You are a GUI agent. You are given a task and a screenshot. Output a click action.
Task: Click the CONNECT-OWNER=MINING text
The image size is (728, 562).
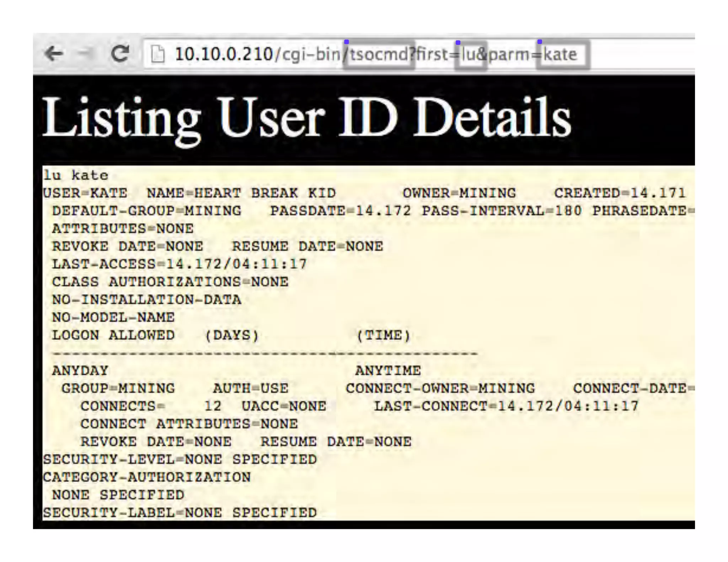pyautogui.click(x=440, y=389)
